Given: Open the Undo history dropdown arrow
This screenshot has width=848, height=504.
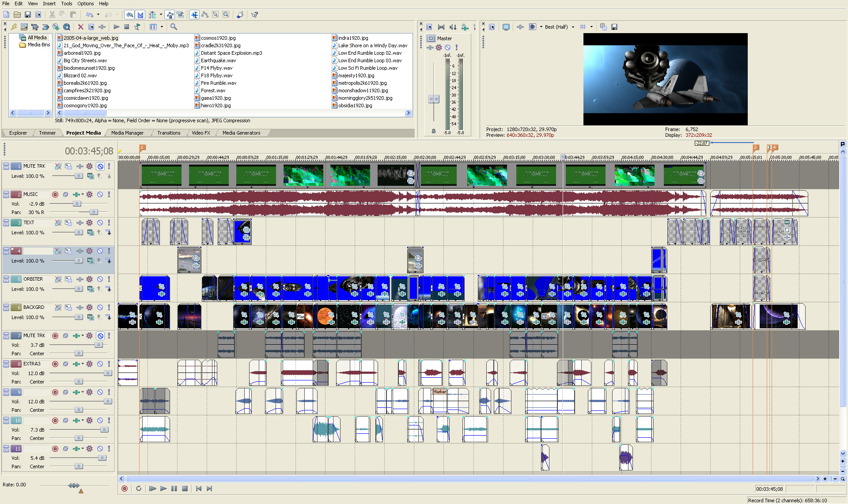Looking at the screenshot, I should pyautogui.click(x=98, y=15).
